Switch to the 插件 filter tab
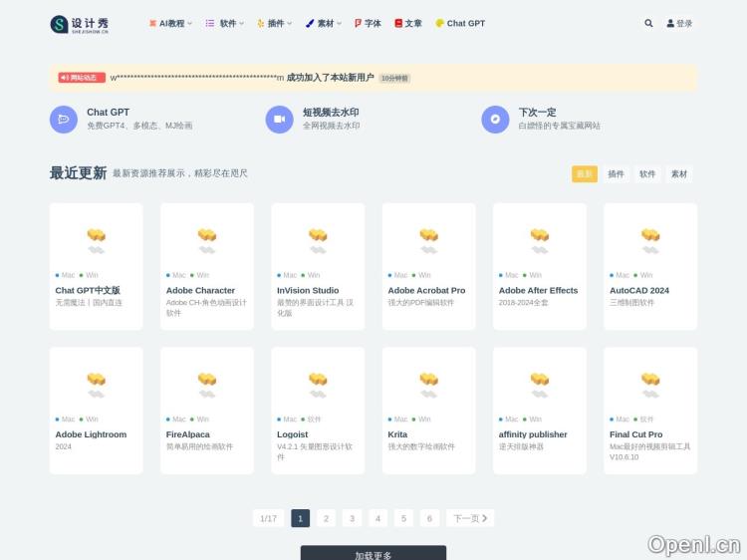The width and height of the screenshot is (747, 560). pos(617,173)
